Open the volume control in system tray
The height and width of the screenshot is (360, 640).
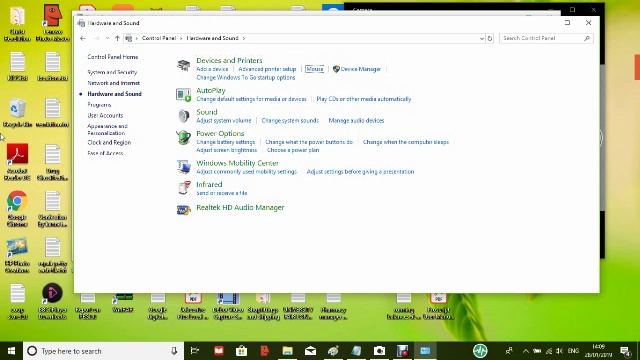point(559,351)
